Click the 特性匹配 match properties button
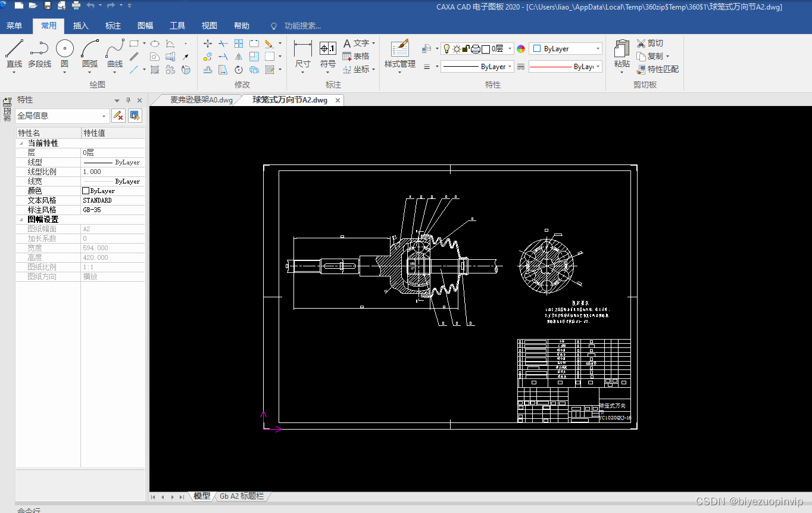Viewport: 812px width, 513px height. click(657, 69)
